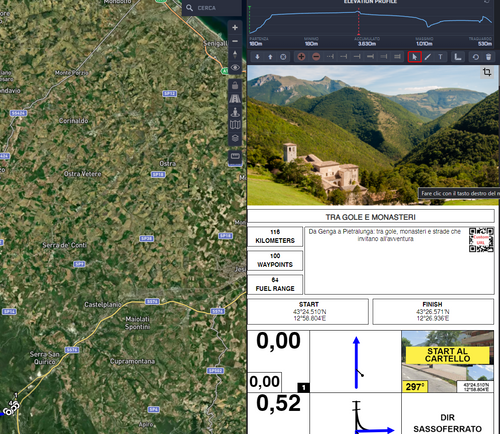Click the small row number 1 badge

303,388
